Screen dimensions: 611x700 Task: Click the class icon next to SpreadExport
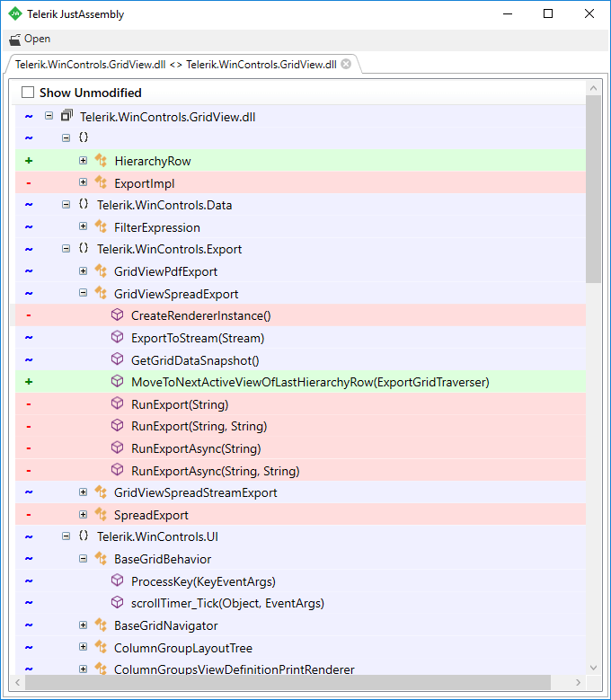pos(101,515)
